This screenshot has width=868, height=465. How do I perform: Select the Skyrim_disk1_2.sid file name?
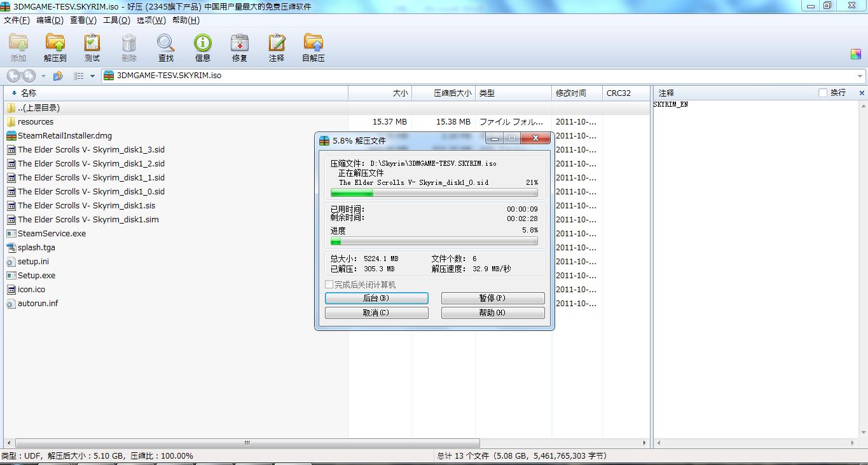pyautogui.click(x=91, y=163)
